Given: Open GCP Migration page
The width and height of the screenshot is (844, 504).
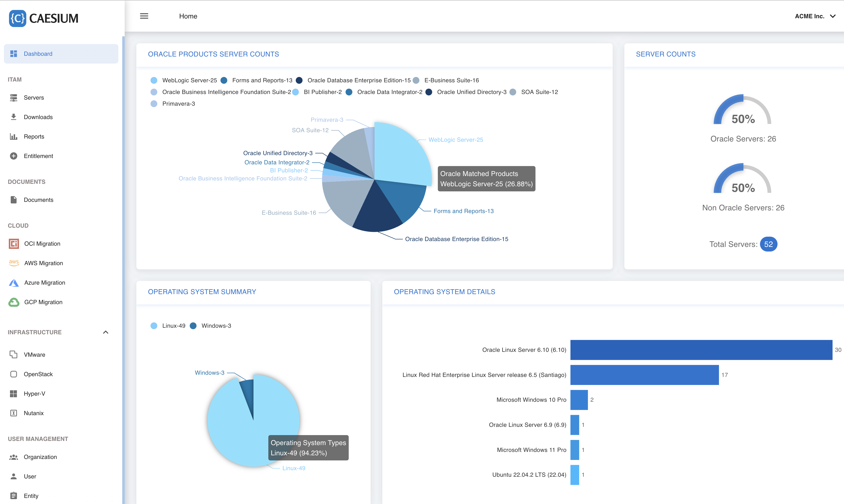Looking at the screenshot, I should coord(61,302).
